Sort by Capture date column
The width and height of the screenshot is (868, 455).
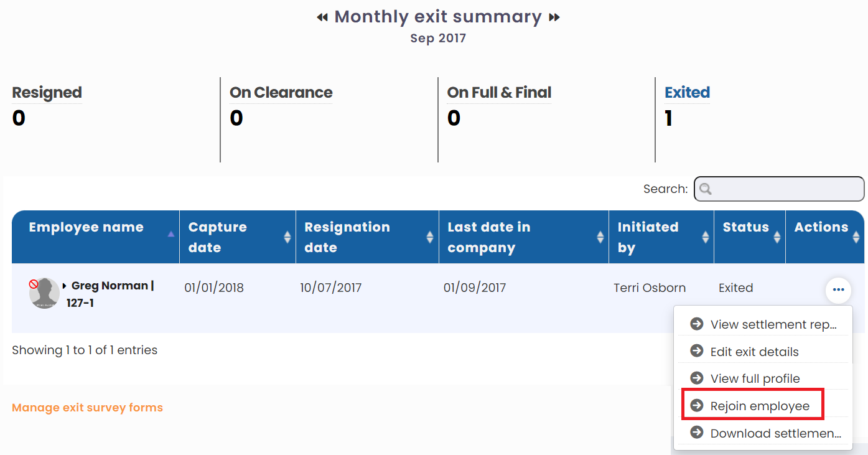(238, 237)
